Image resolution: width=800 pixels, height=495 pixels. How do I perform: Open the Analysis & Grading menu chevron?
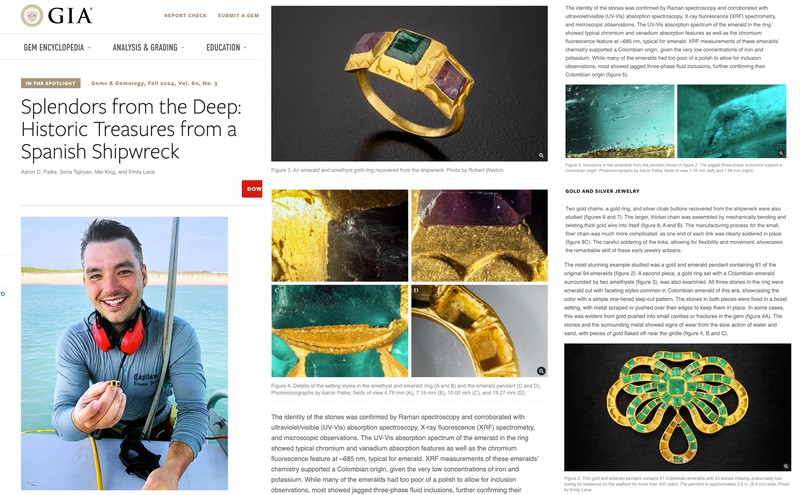tap(183, 47)
